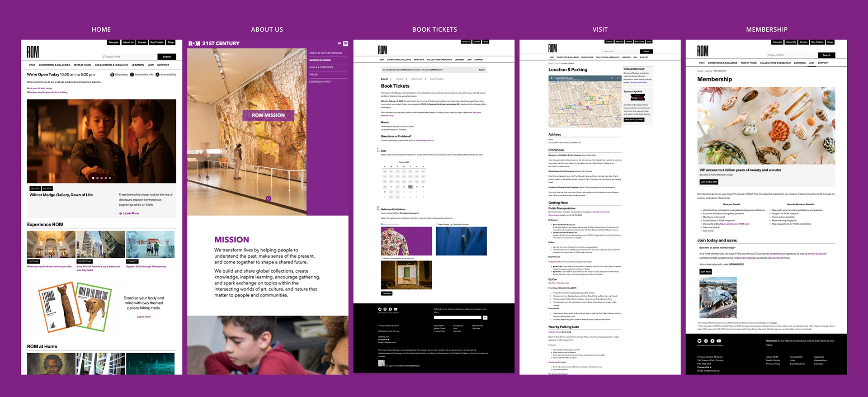Select GOALS & STRATEGIES in About Us sidebar
The image size is (868, 397).
coord(321,67)
